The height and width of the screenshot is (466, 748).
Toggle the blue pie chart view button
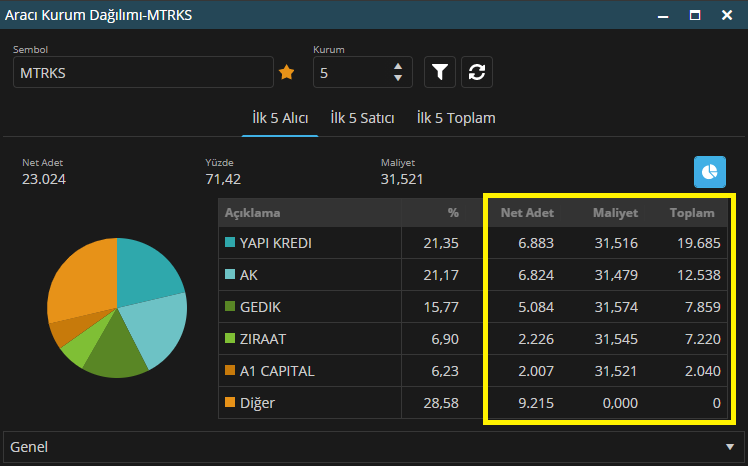(710, 172)
